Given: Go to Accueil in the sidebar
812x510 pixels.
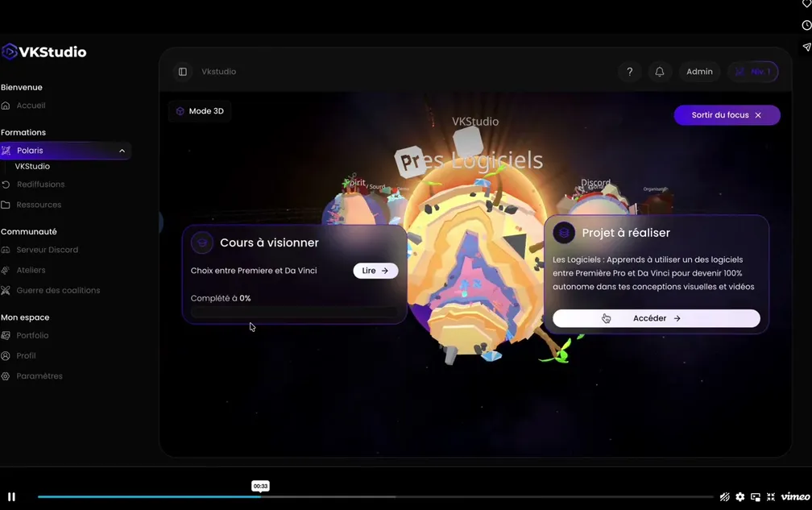Looking at the screenshot, I should pos(31,106).
